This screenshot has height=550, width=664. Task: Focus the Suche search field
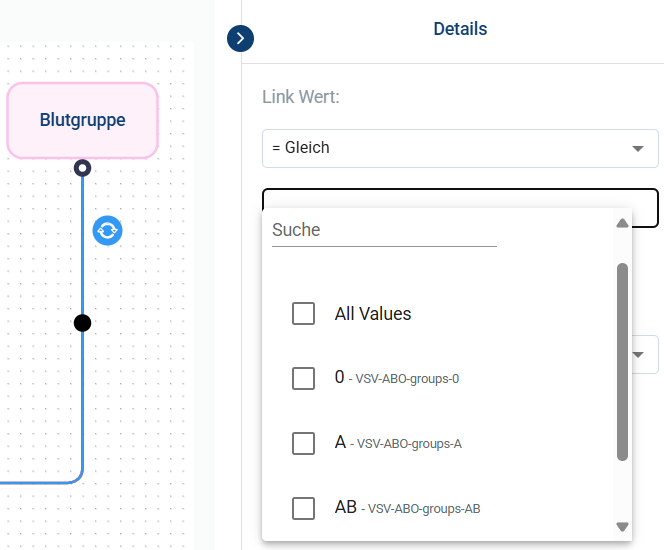[x=384, y=230]
